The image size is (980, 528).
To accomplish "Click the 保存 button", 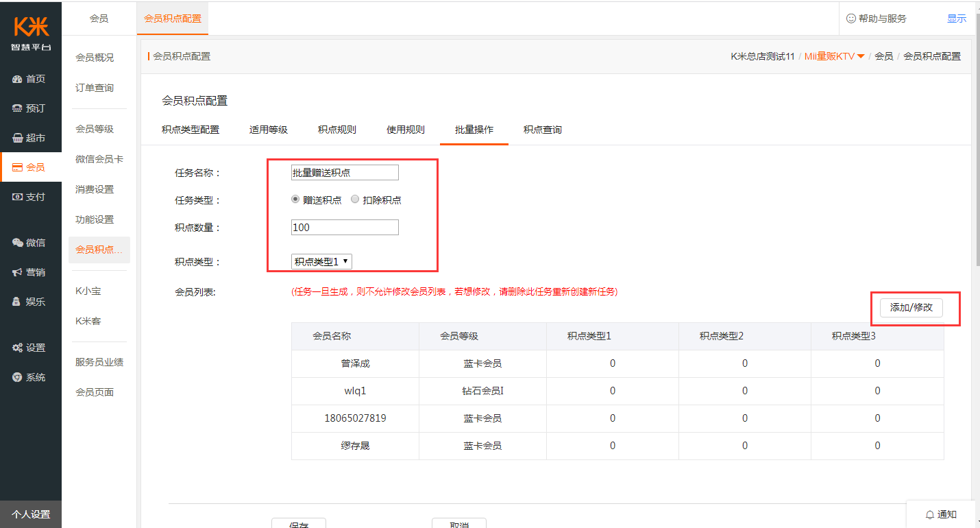I will click(x=299, y=524).
